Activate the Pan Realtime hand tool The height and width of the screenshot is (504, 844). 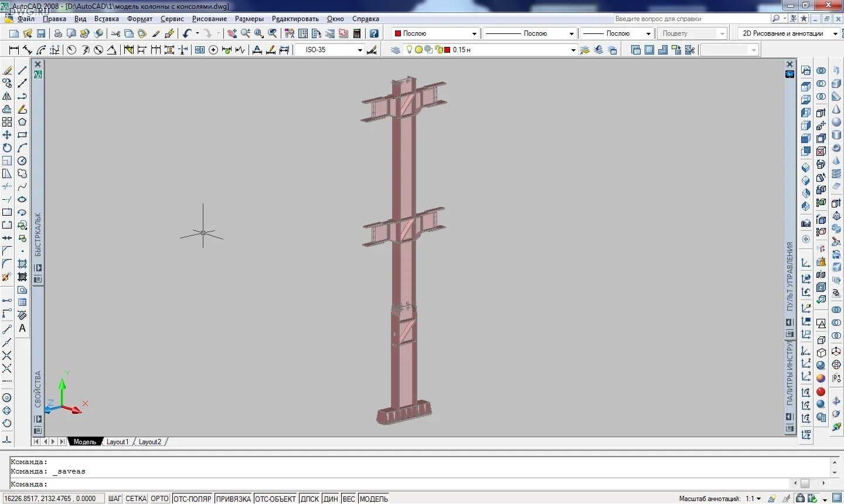pos(233,33)
